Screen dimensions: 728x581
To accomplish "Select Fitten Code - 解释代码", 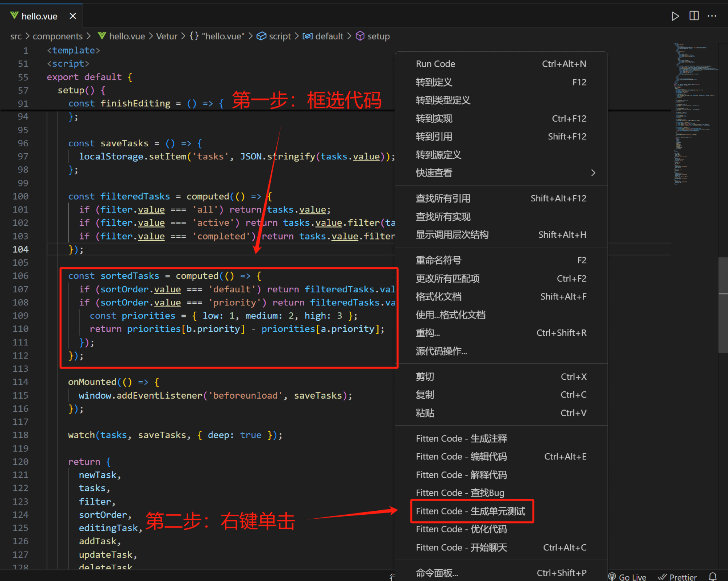I will coord(501,475).
